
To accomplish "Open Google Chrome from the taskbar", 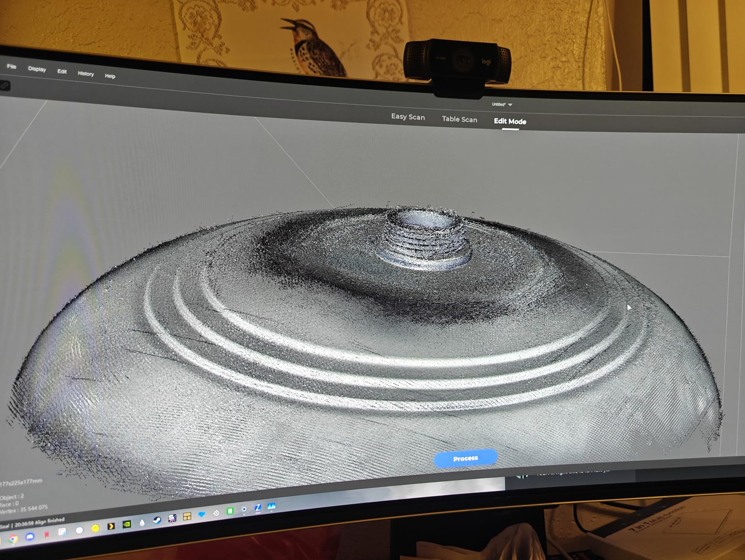I will [x=13, y=539].
